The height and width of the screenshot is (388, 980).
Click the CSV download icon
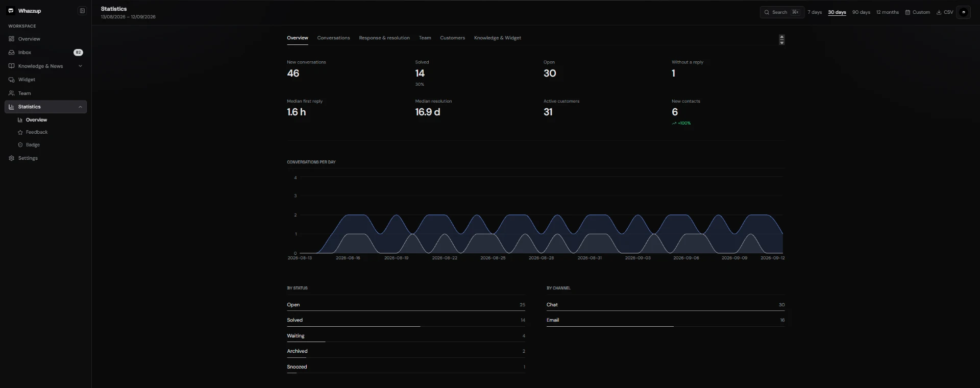[939, 12]
